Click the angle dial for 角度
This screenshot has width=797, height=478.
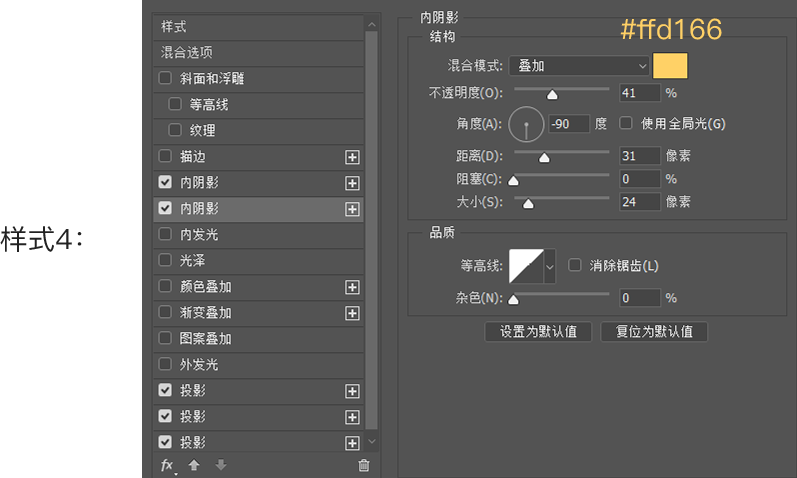click(526, 124)
